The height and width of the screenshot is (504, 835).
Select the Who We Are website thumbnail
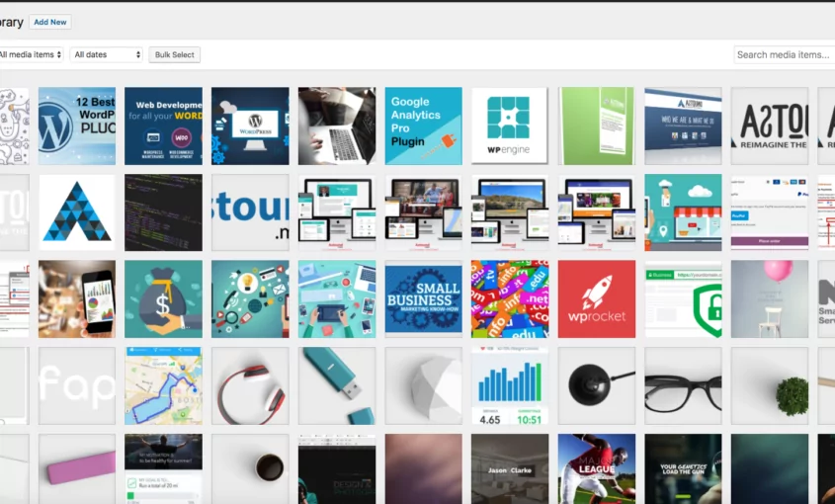point(683,126)
